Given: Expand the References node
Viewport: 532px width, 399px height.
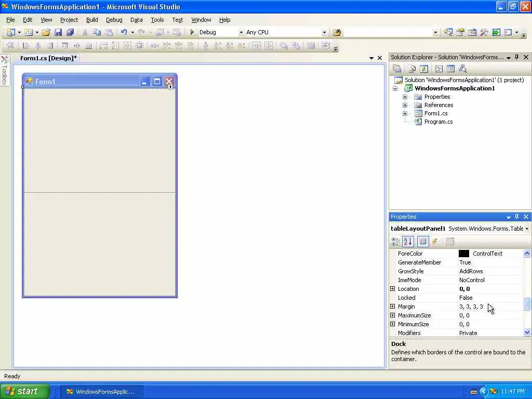Looking at the screenshot, I should coord(405,105).
